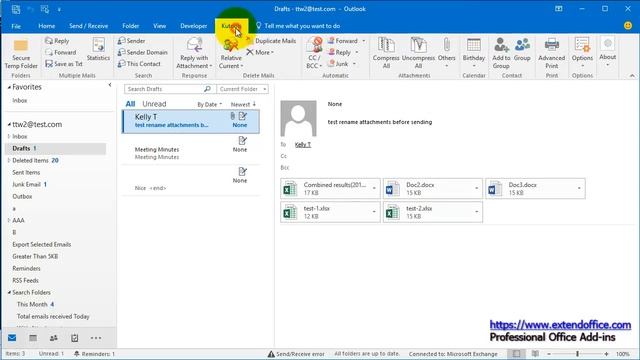This screenshot has height=360, width=640.
Task: Switch to Mail view in navigation bar
Action: point(12,338)
